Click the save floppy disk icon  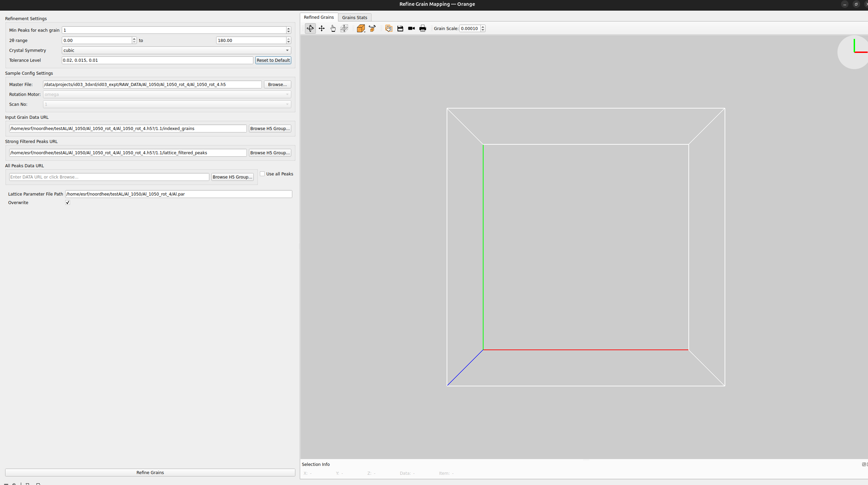[x=400, y=28]
